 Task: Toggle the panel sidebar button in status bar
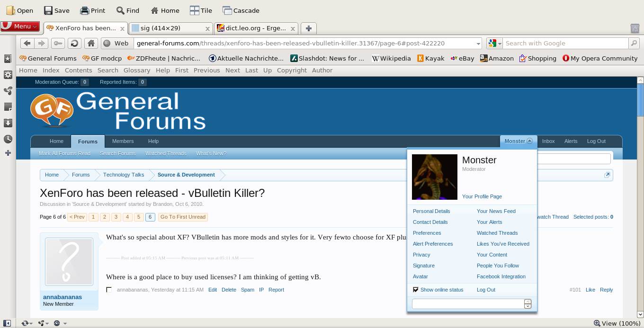tap(8, 323)
